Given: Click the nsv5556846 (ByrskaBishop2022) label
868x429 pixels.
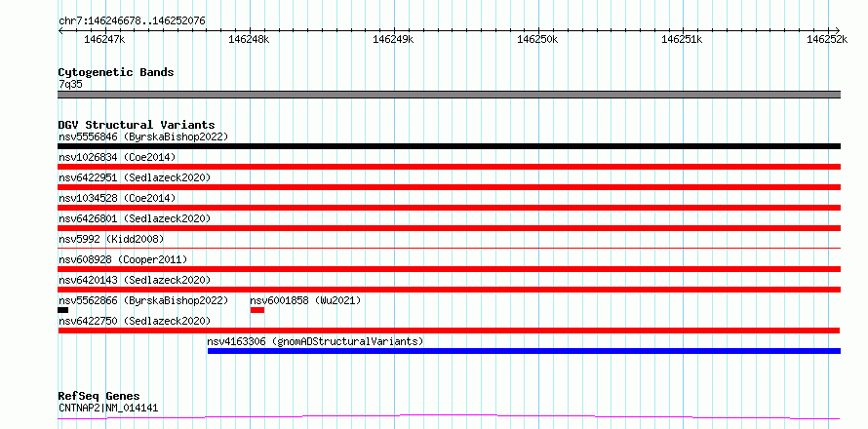Looking at the screenshot, I should (x=143, y=136).
